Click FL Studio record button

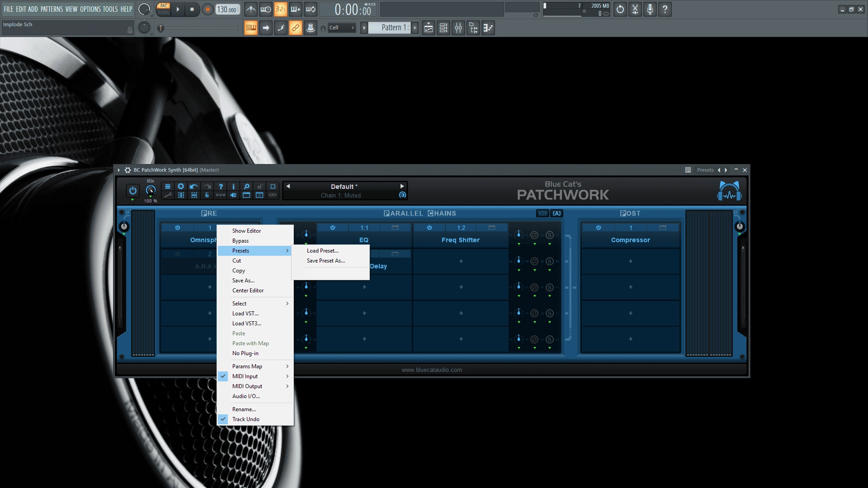(208, 9)
